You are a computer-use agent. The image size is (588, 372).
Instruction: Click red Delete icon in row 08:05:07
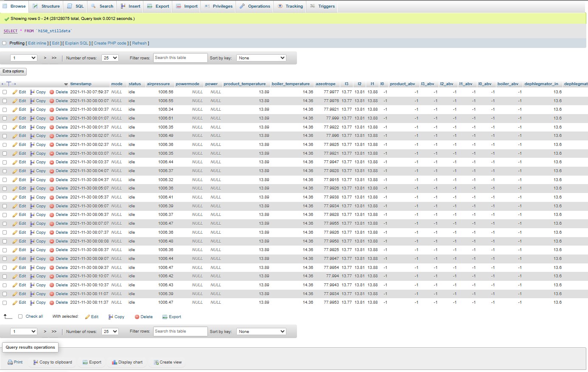pyautogui.click(x=52, y=188)
